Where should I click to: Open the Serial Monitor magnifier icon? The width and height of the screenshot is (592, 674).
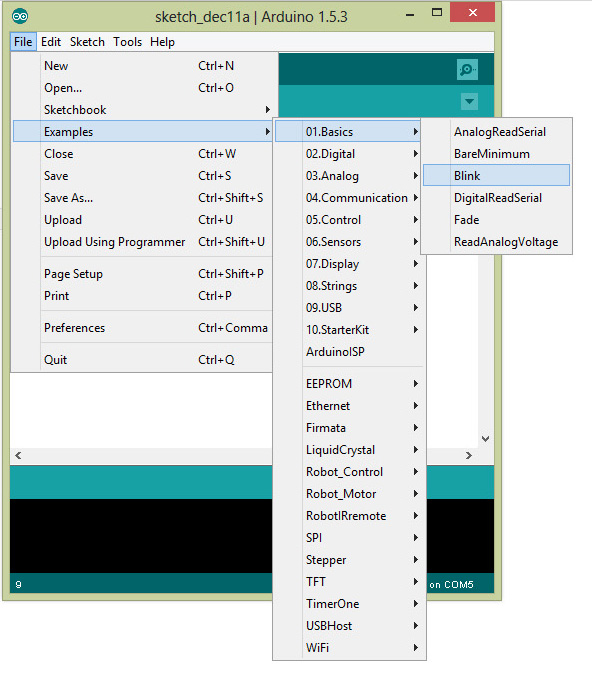point(467,70)
